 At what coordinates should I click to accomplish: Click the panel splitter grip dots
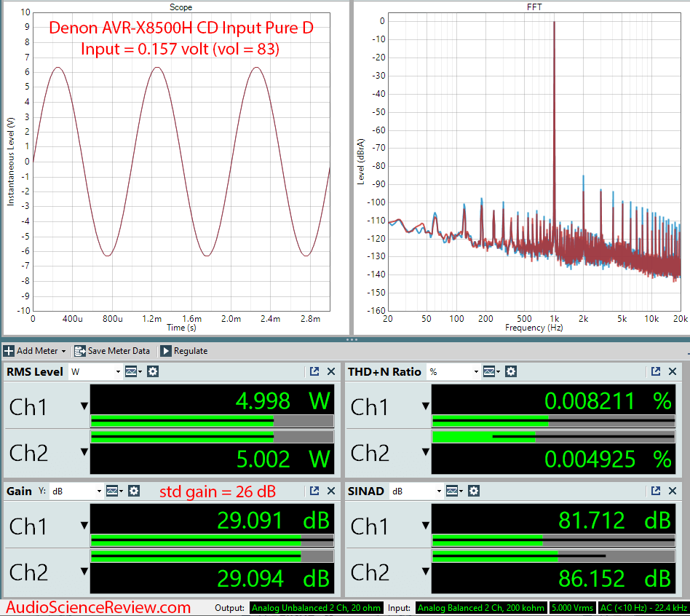[x=352, y=340]
